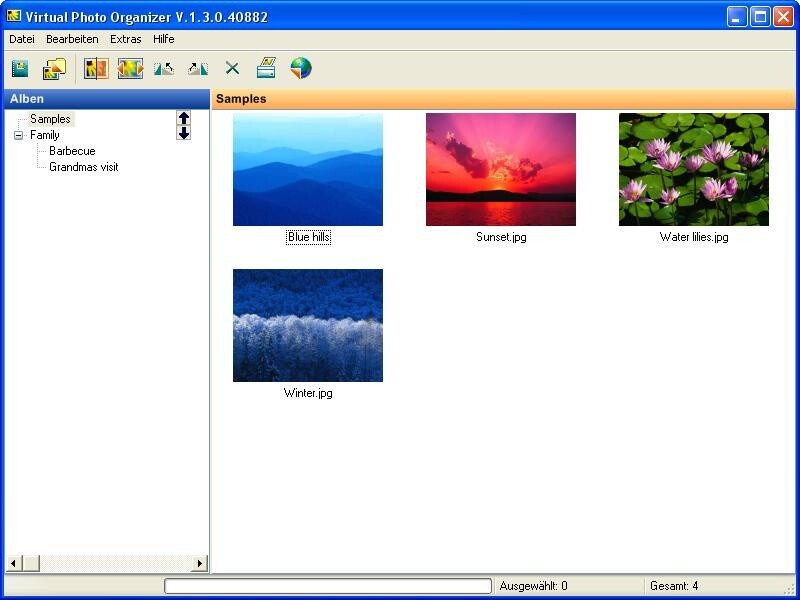The height and width of the screenshot is (600, 800).
Task: Open the Extras menu
Action: tap(124, 39)
